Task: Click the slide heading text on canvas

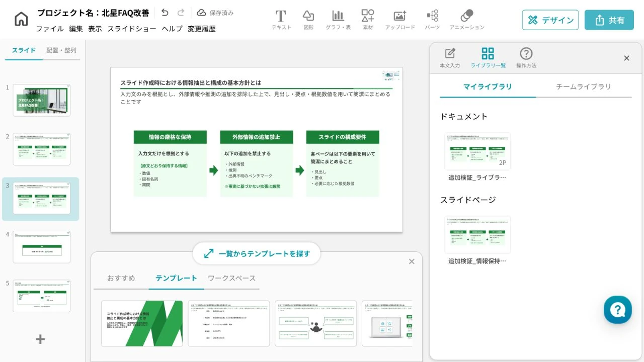Action: [x=191, y=82]
